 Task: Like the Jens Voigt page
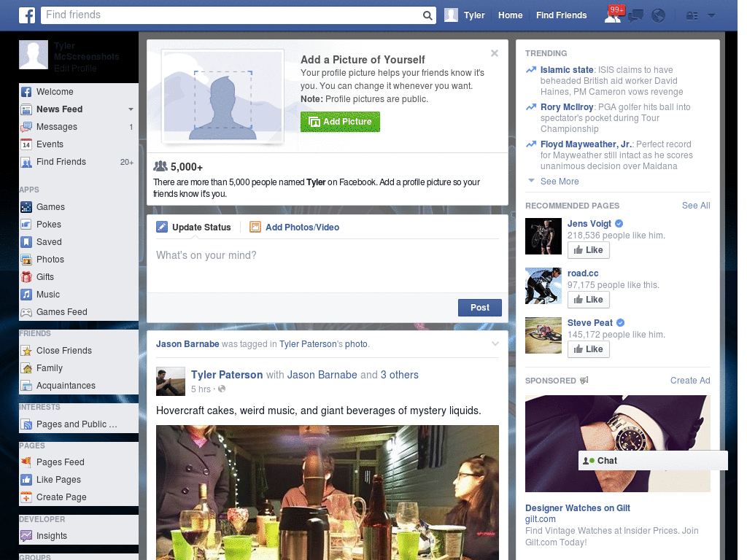(589, 250)
